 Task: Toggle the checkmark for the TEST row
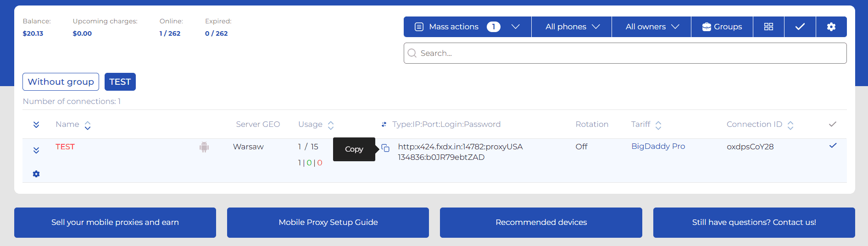coord(833,146)
